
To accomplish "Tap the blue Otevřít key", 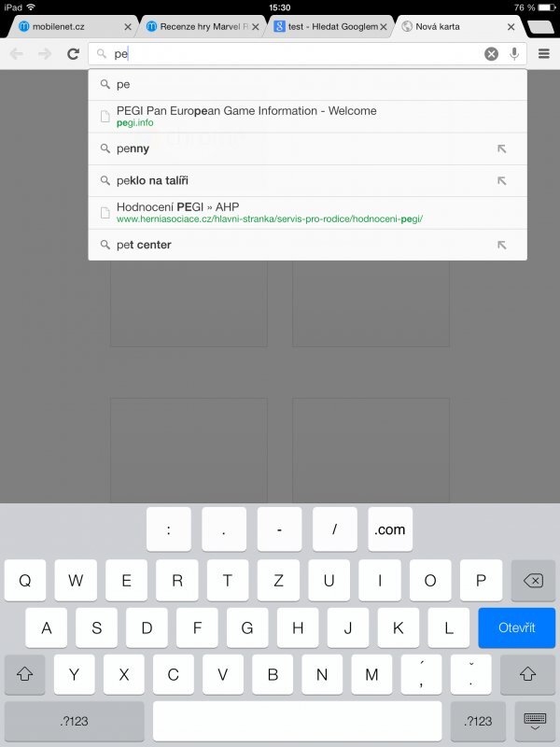I will tap(517, 627).
